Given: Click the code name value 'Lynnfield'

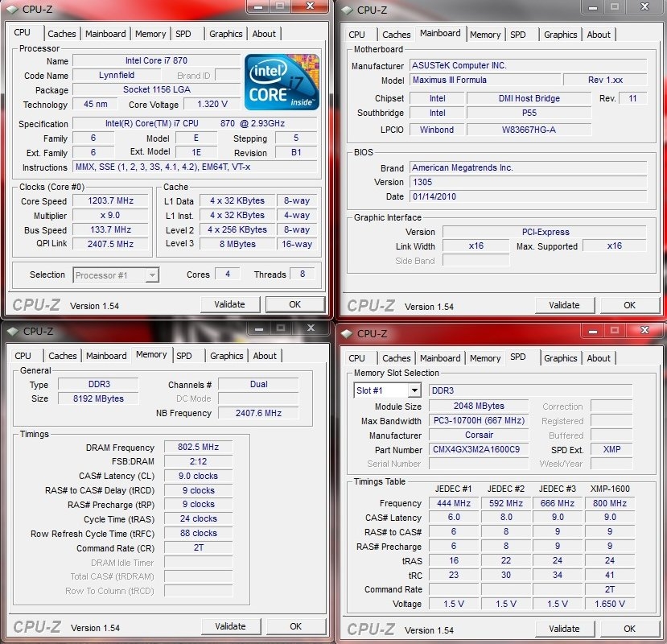Looking at the screenshot, I should (117, 75).
